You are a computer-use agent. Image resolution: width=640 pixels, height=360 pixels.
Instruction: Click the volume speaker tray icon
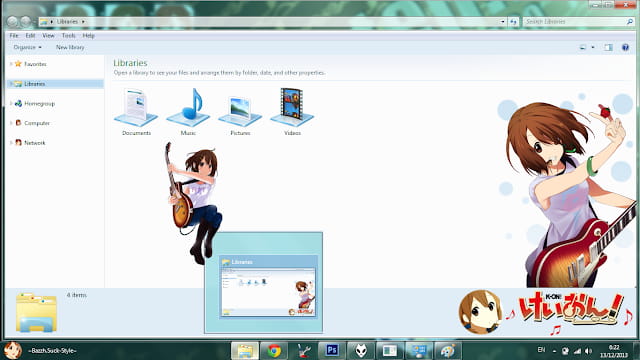[588, 351]
